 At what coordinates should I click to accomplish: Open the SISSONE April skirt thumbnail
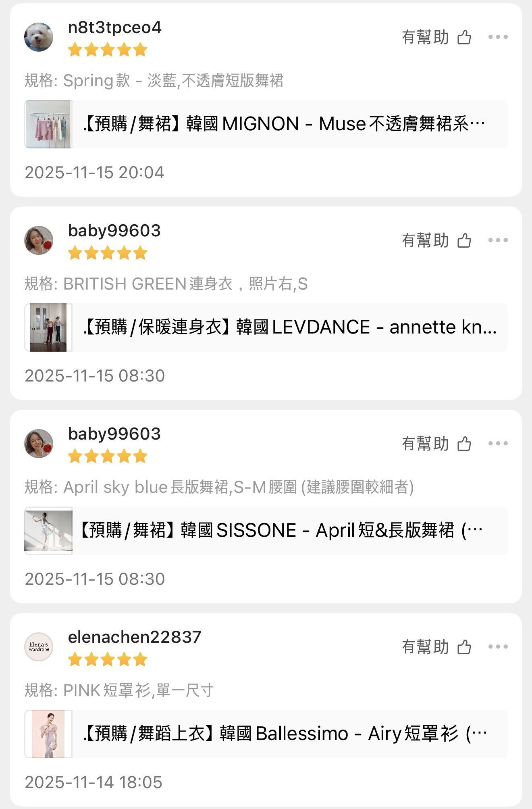tap(48, 531)
